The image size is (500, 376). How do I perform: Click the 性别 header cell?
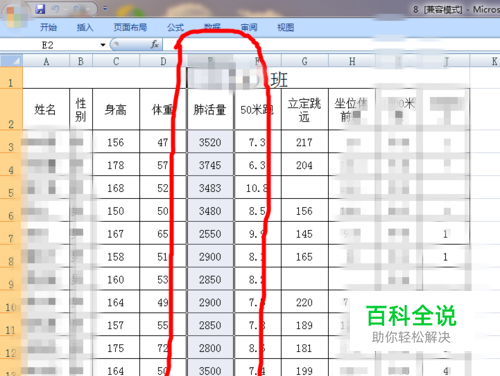click(x=81, y=109)
